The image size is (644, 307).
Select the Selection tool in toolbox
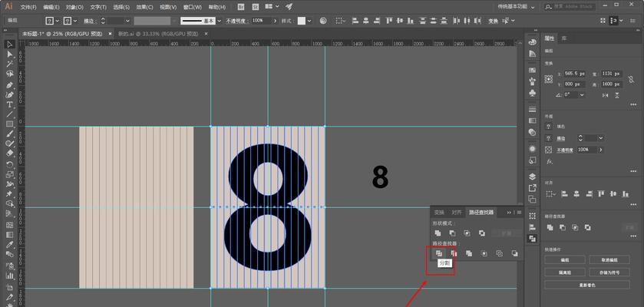coord(10,45)
